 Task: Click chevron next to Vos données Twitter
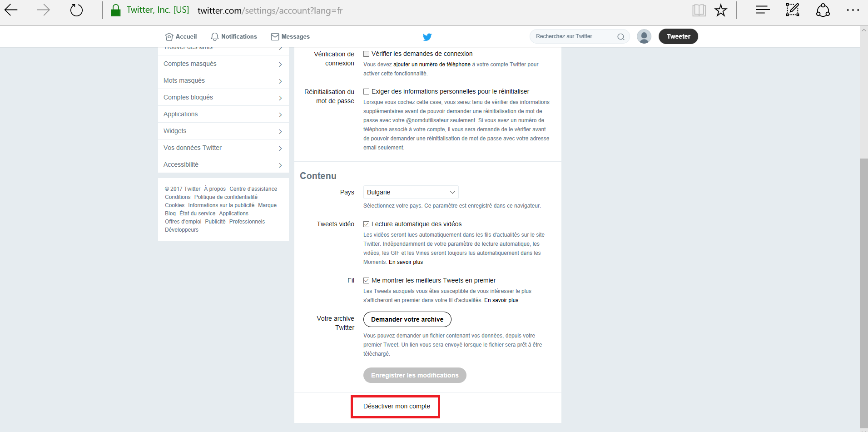280,149
